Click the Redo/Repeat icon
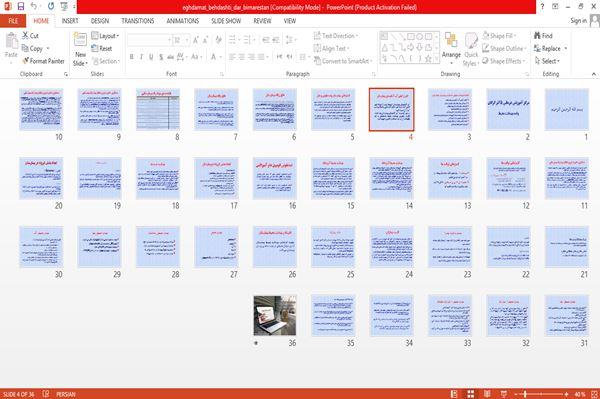The height and width of the screenshot is (399, 600). pyautogui.click(x=51, y=7)
